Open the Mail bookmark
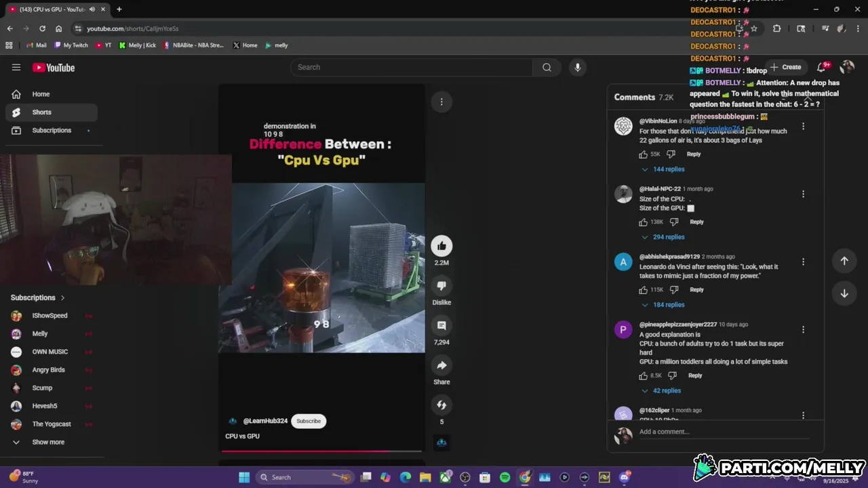This screenshot has height=488, width=868. coord(36,45)
